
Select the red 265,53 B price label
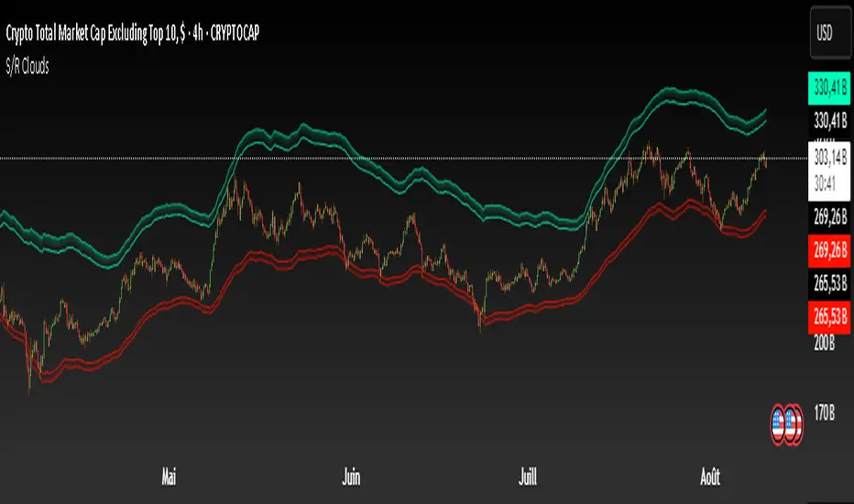829,316
